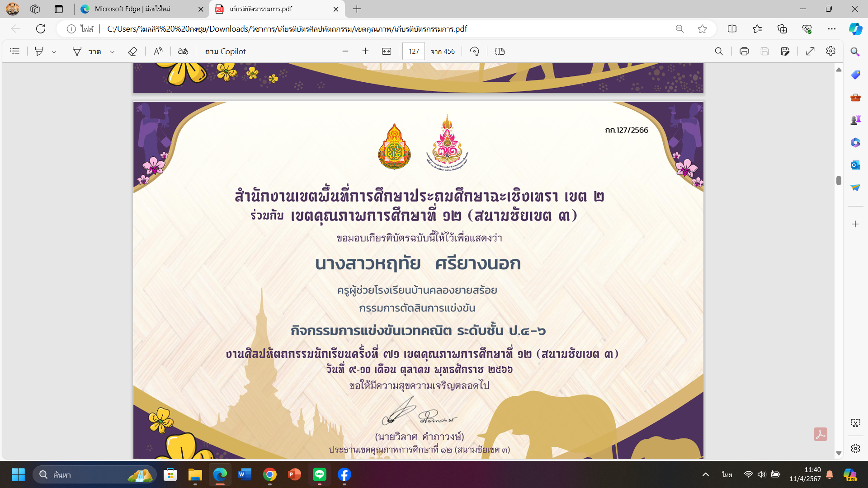Screen dimensions: 868x488
Task: Rotate the PDF page
Action: 474,52
